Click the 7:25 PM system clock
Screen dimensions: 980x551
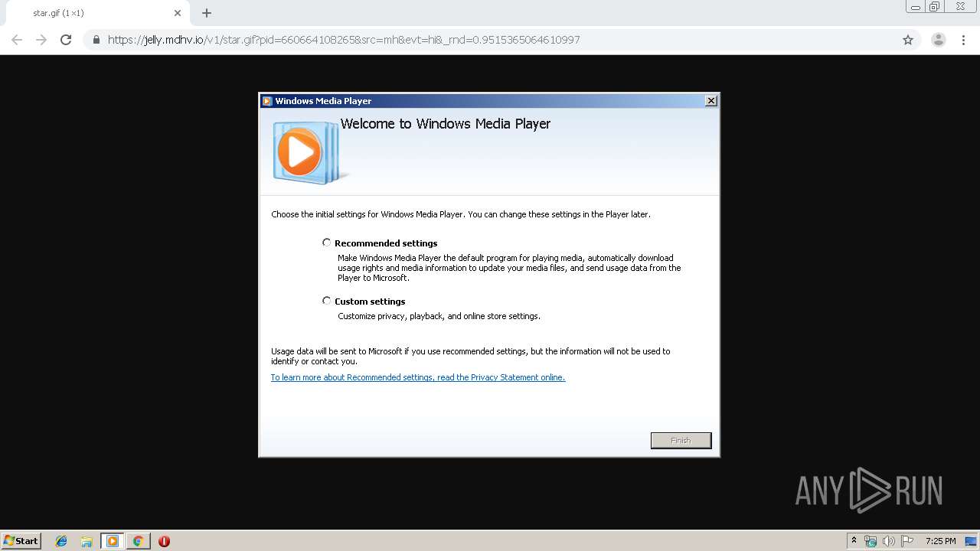940,541
